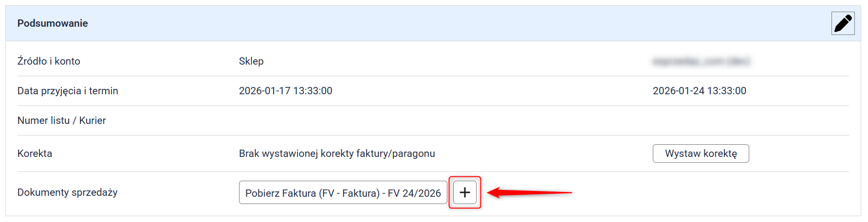The image size is (868, 222).
Task: Select the deadline date 2026-01-24 13:33:00
Action: 699,91
